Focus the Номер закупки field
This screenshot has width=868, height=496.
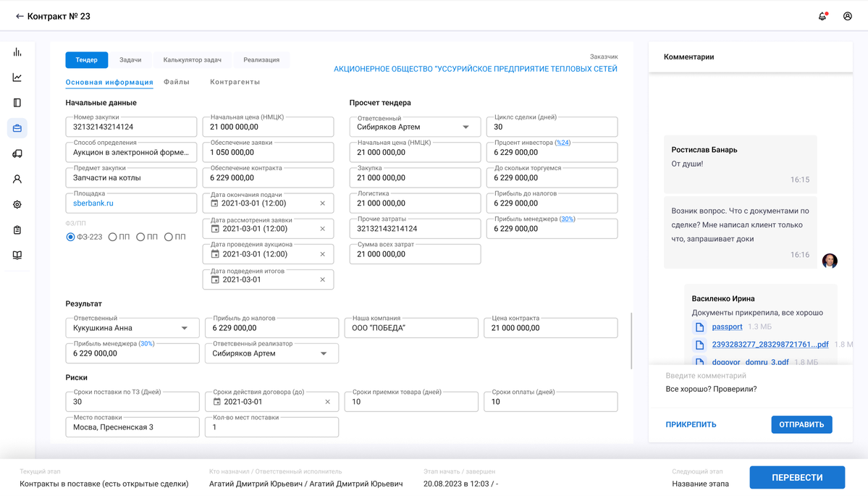click(131, 127)
